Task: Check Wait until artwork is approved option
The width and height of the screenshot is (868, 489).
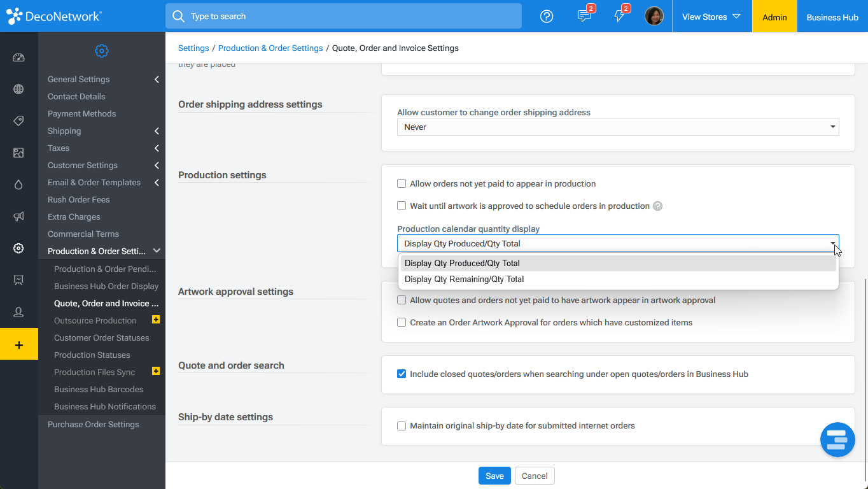Action: pos(402,206)
